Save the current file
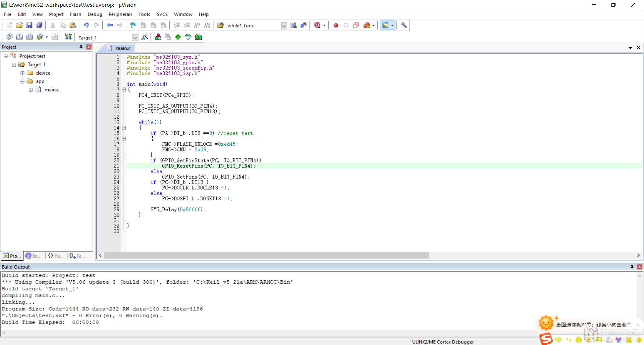This screenshot has width=644, height=345. tap(30, 25)
